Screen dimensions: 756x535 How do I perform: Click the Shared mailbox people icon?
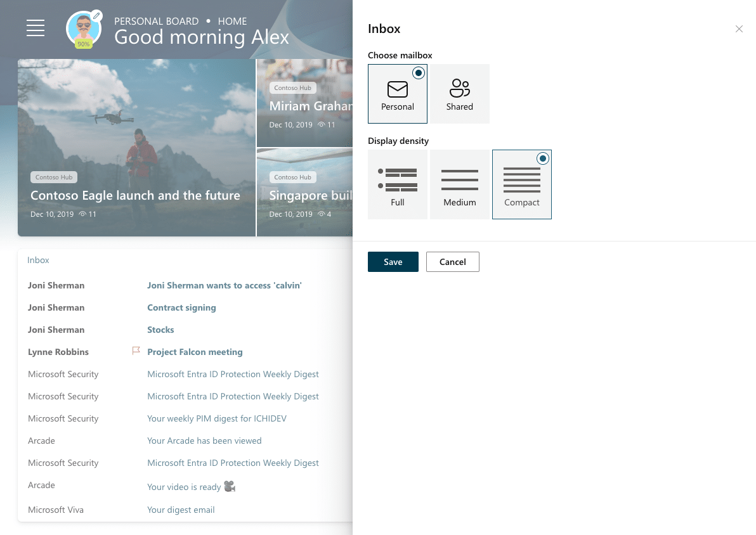(x=459, y=89)
